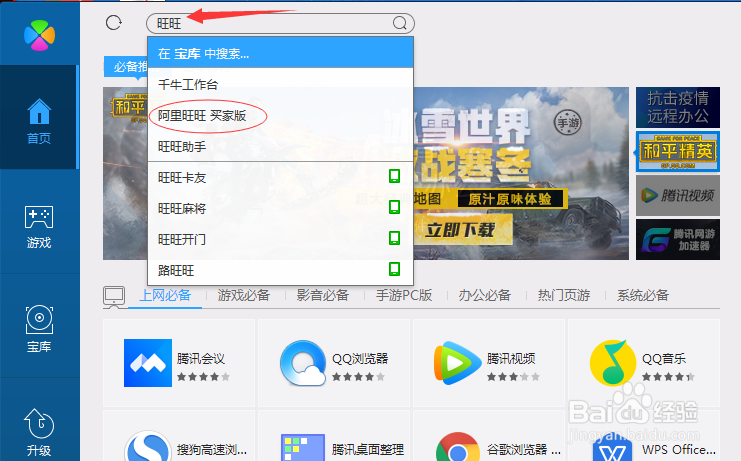The height and width of the screenshot is (461, 741).
Task: Open 腾讯网游加速器 banner thumbnail
Action: (678, 239)
